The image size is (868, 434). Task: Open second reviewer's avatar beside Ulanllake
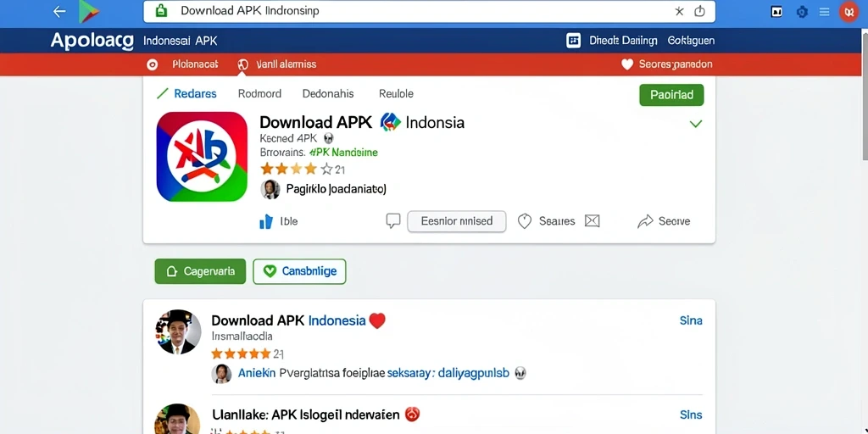[x=177, y=419]
